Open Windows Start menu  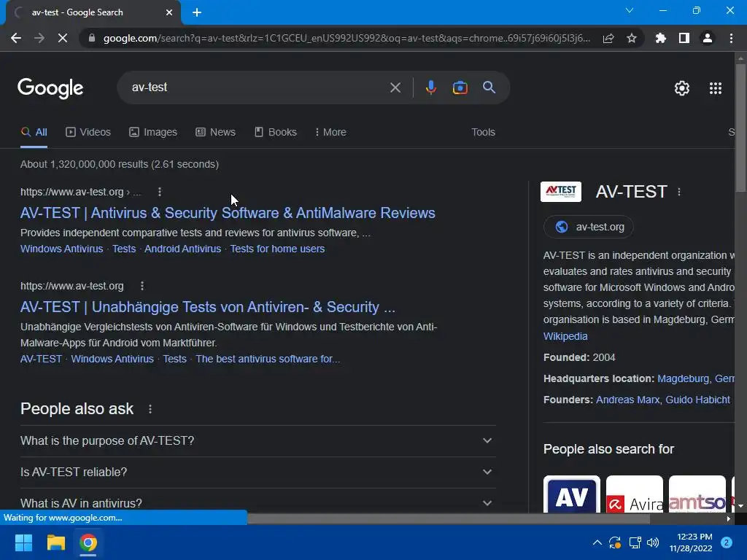[23, 542]
